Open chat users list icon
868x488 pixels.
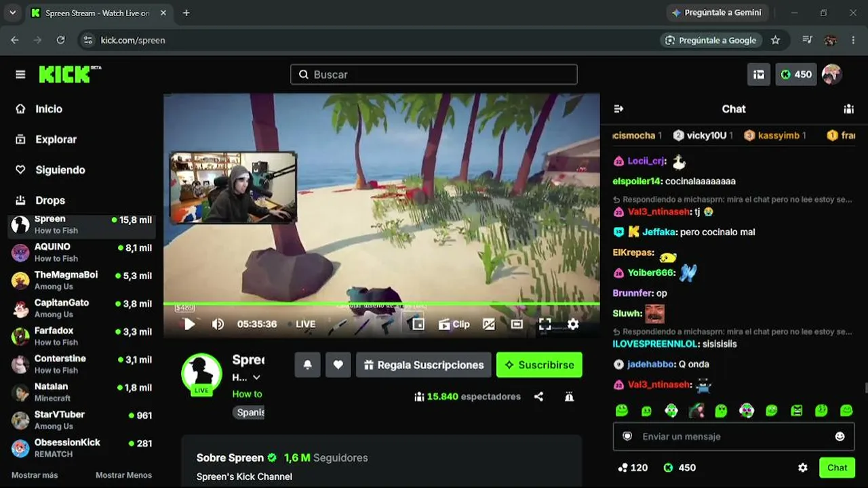point(848,108)
